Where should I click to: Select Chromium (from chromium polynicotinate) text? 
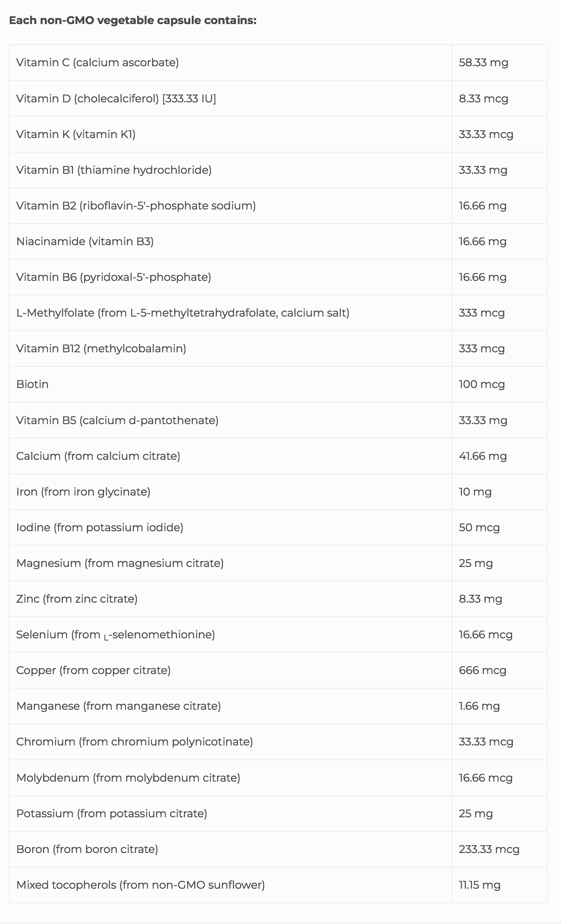click(x=134, y=742)
